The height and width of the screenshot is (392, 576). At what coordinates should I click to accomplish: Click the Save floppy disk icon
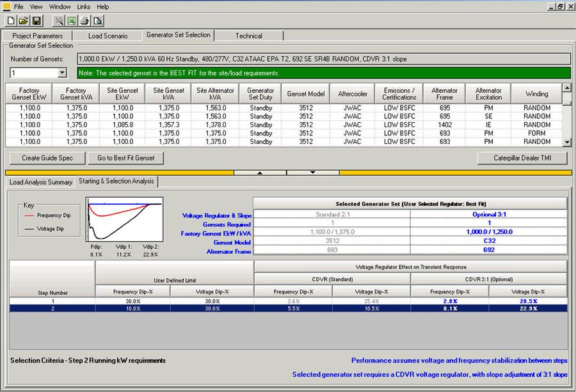pos(36,21)
